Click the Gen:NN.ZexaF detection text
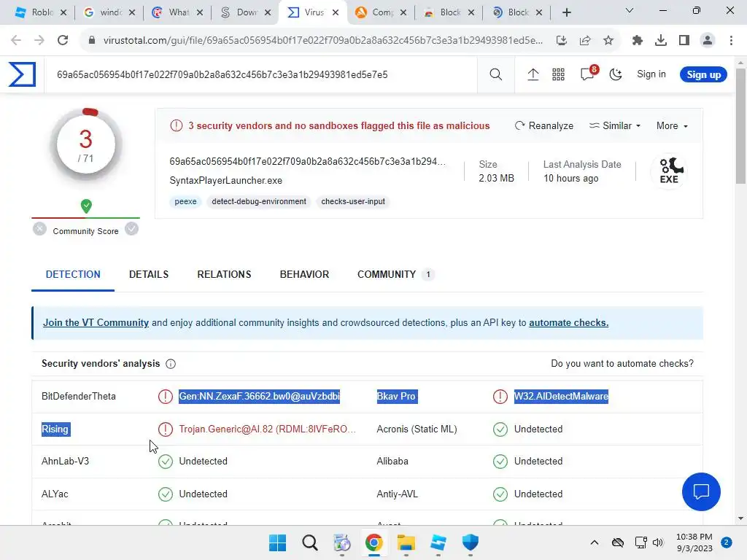Viewport: 747px width, 560px height. coord(259,396)
